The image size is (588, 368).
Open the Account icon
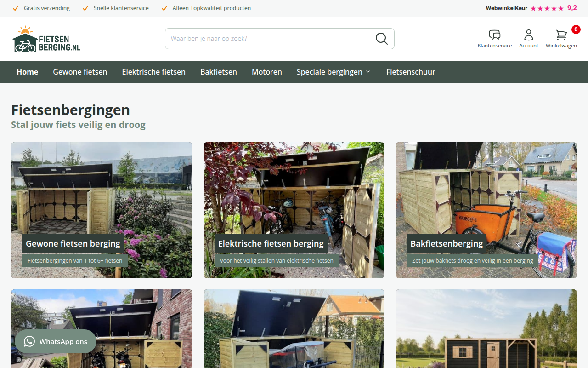coord(529,35)
